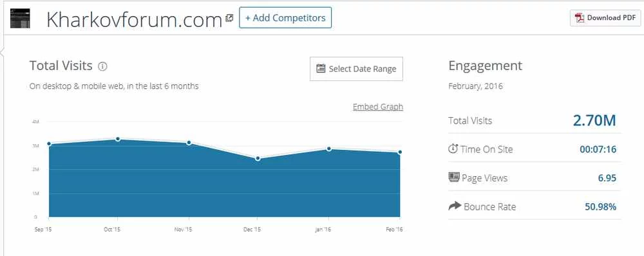This screenshot has width=644, height=256.
Task: Click the Kharkovforum.com site title
Action: (135, 20)
